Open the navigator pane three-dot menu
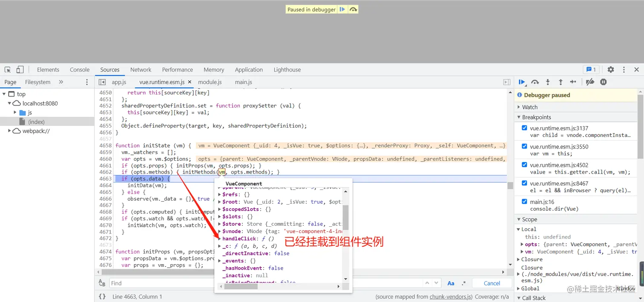 pyautogui.click(x=87, y=82)
